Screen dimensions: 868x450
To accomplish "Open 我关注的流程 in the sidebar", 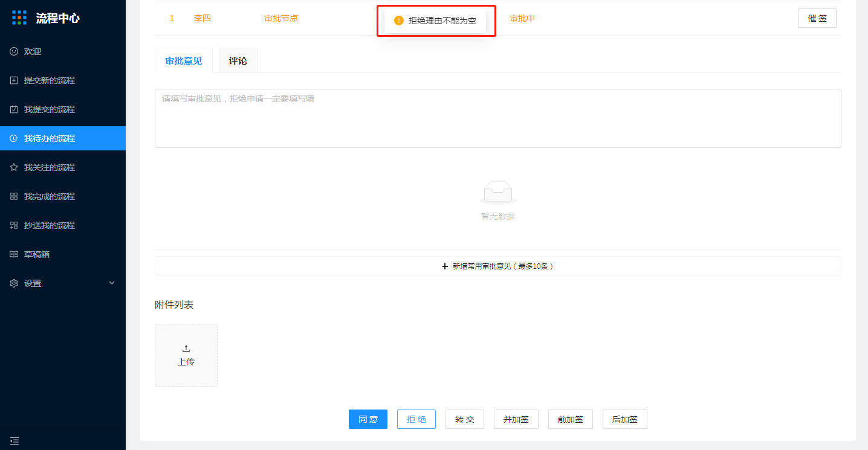I will click(x=63, y=167).
